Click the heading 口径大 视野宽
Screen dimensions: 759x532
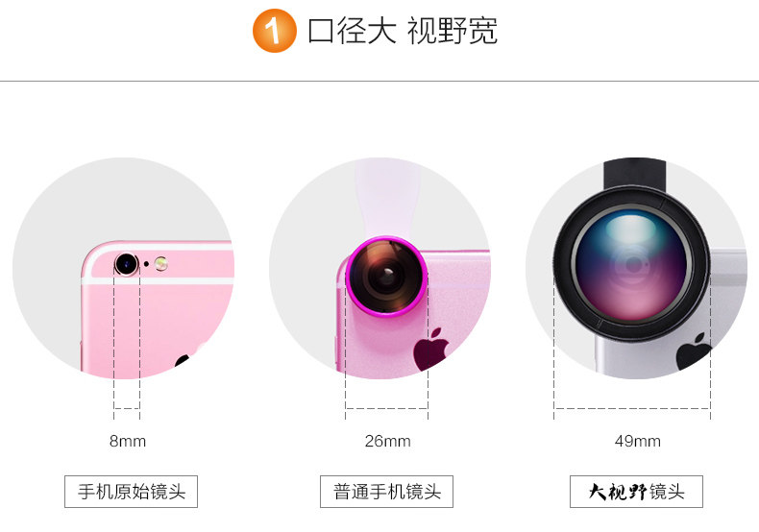[403, 31]
